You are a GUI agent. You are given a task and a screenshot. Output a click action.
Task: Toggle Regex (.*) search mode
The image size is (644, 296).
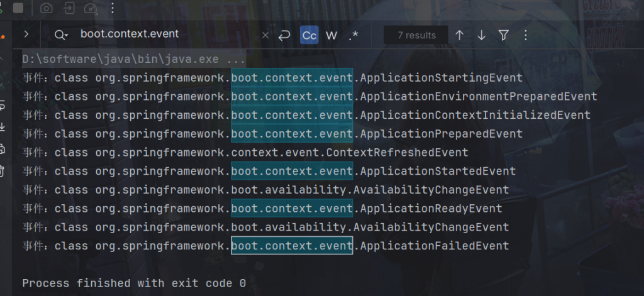pos(353,35)
